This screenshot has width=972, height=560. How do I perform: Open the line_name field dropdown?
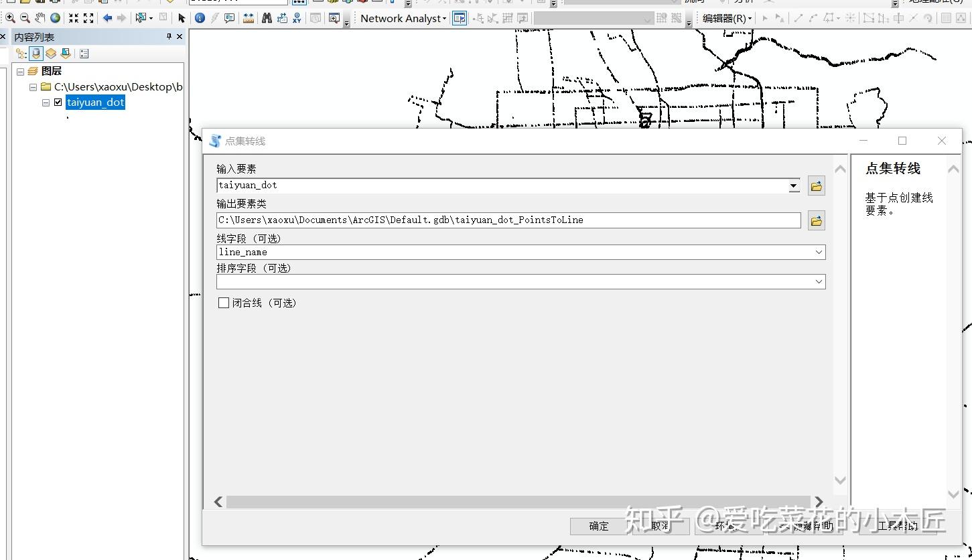pos(819,252)
